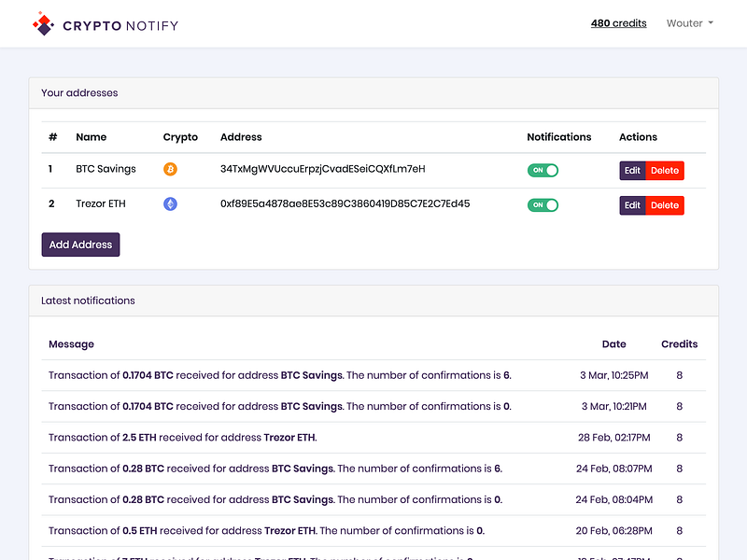This screenshot has width=747, height=560.
Task: Click the Address column header
Action: (x=241, y=137)
